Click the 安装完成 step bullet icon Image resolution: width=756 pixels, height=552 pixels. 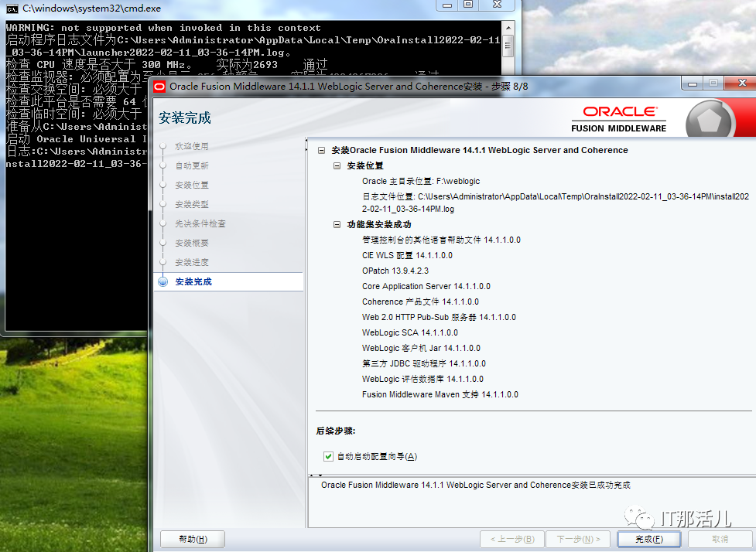163,281
